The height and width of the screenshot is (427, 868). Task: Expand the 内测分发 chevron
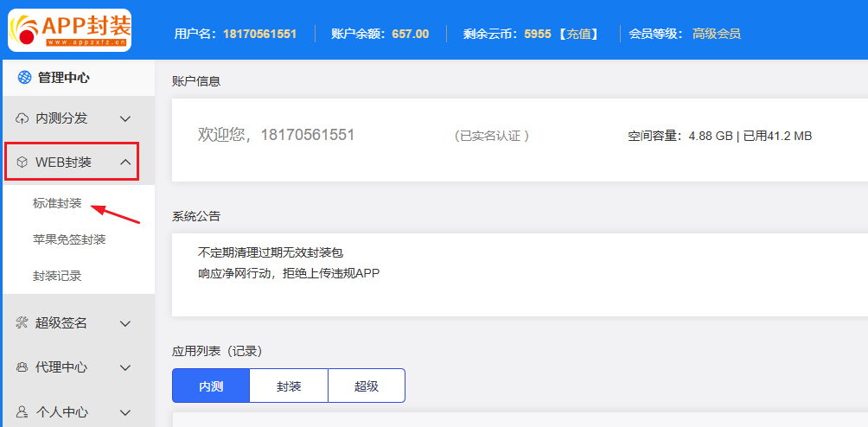point(125,118)
